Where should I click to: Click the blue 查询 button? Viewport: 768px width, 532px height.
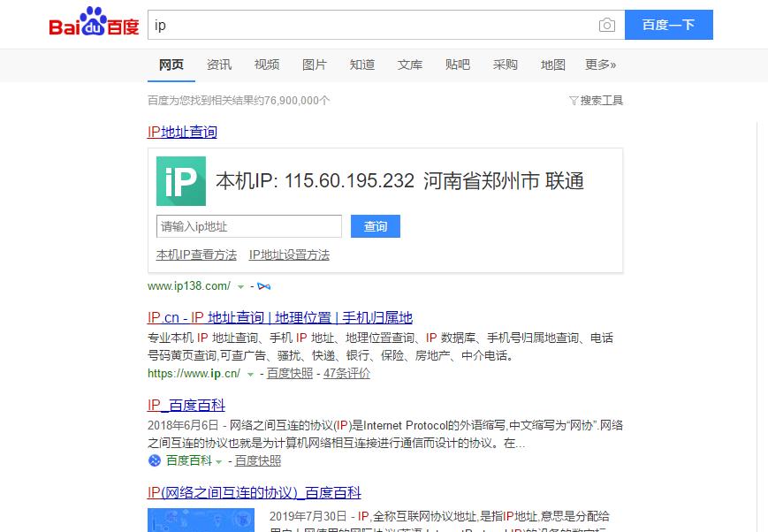pos(375,226)
